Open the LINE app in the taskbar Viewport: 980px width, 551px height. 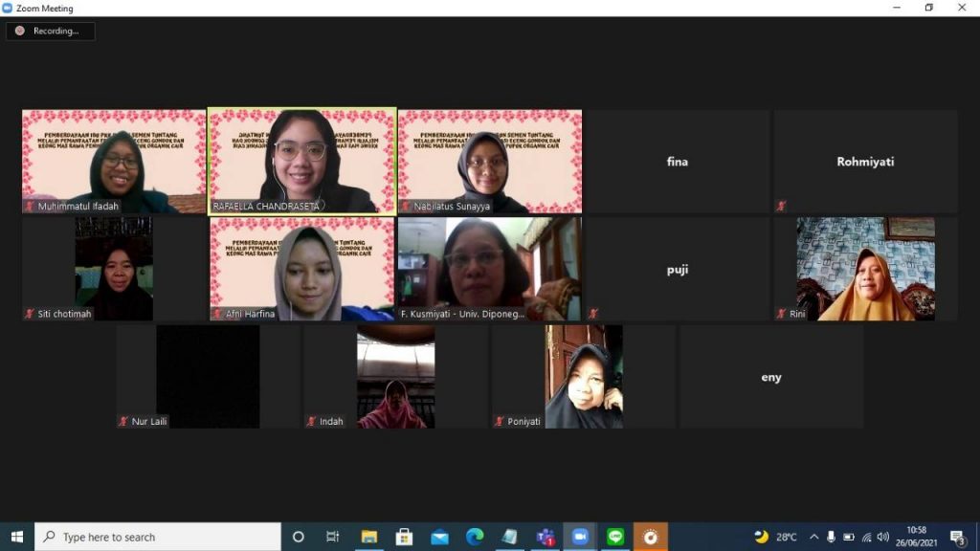point(615,537)
